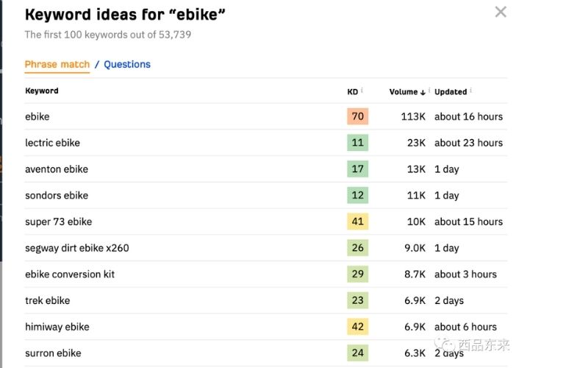Click the orange KD 70 badge

(x=358, y=116)
